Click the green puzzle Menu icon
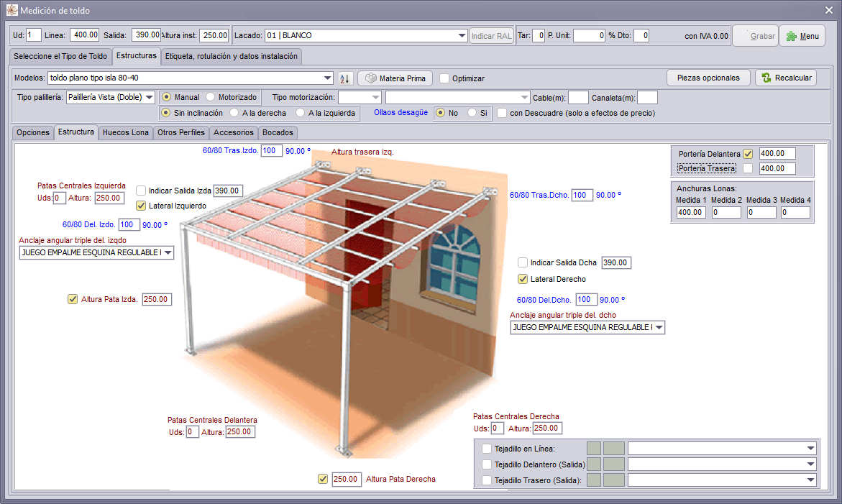This screenshot has width=842, height=504. pyautogui.click(x=791, y=36)
